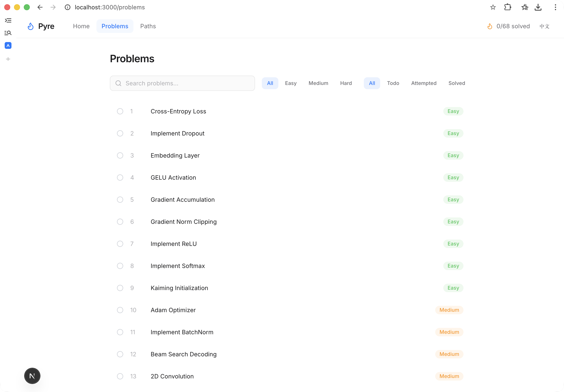Go back with browser back arrow

pyautogui.click(x=40, y=7)
